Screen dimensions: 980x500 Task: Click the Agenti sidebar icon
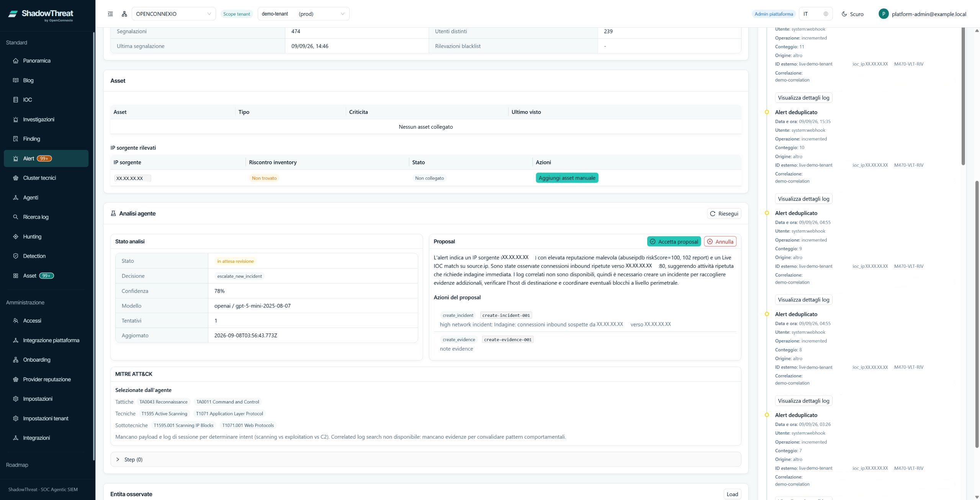[16, 197]
